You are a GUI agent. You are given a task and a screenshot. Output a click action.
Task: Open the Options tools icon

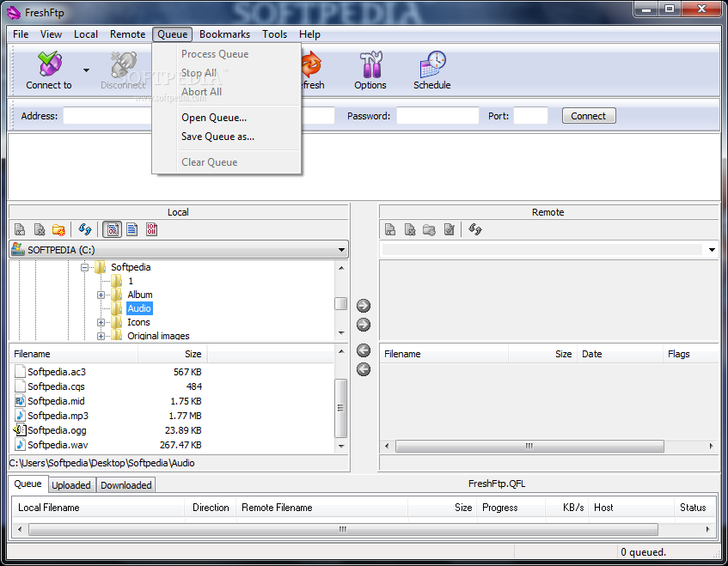(370, 64)
